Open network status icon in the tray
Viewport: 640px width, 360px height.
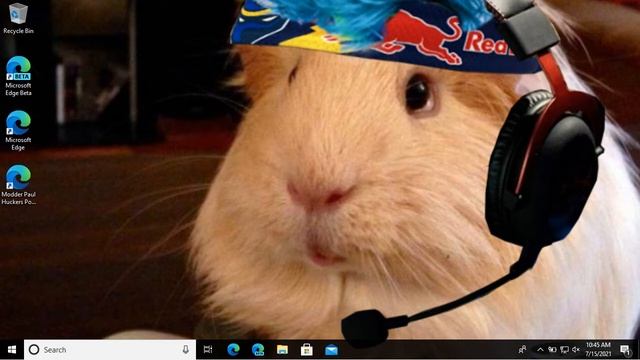[564, 350]
